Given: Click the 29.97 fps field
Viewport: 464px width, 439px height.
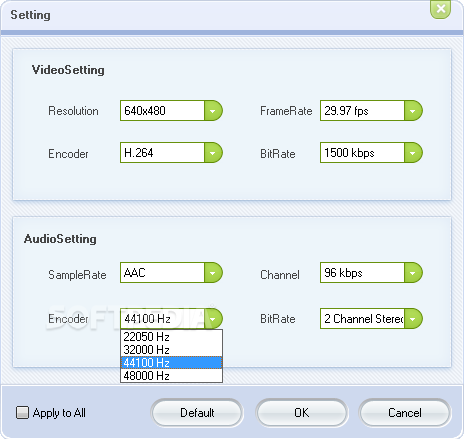Looking at the screenshot, I should tap(362, 111).
